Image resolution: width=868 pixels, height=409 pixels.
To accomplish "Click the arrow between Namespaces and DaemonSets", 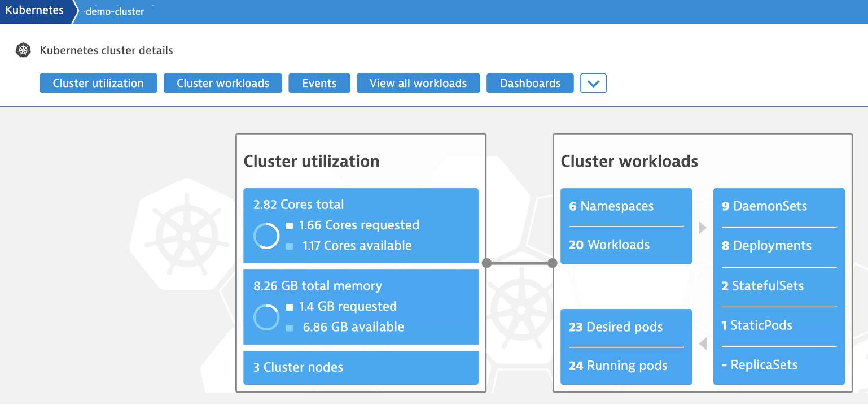I will click(703, 227).
